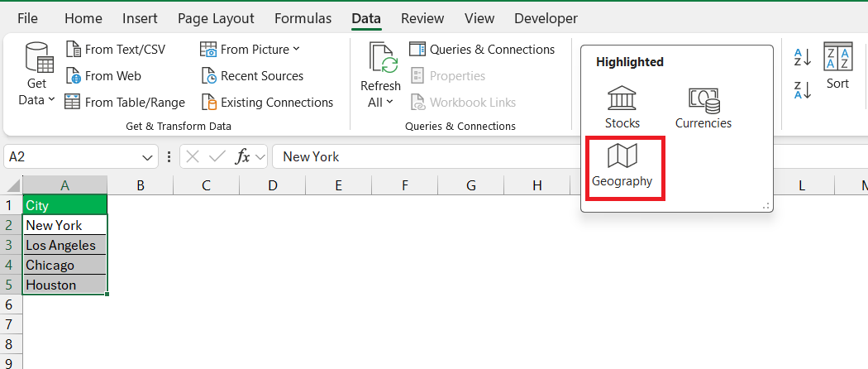
Task: Select the Data ribbon tab
Action: 366,18
